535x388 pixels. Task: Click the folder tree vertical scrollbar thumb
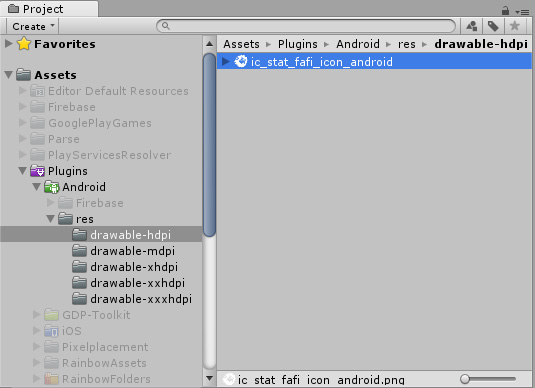point(209,145)
